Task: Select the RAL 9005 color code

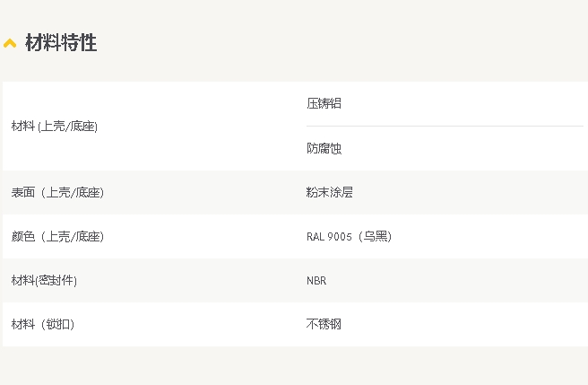Action: coord(330,237)
